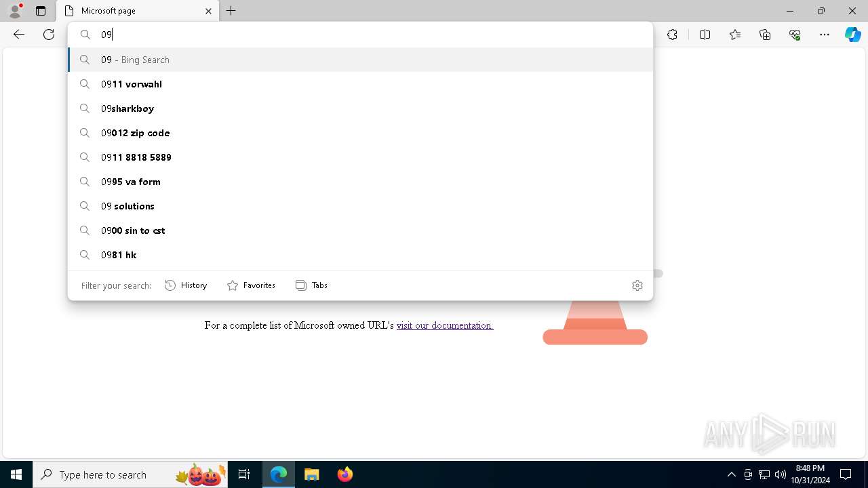Open Microsoft Edge from the taskbar
This screenshot has width=868, height=488.
[x=279, y=474]
